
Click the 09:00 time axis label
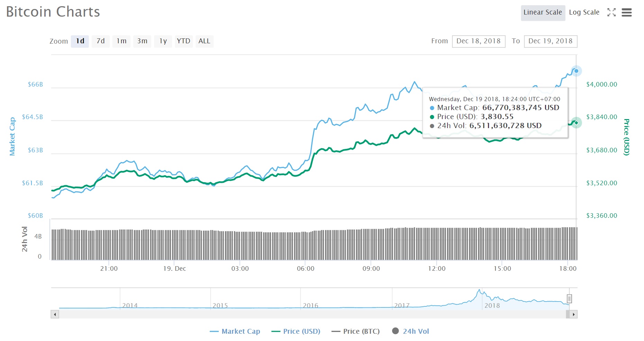click(371, 269)
